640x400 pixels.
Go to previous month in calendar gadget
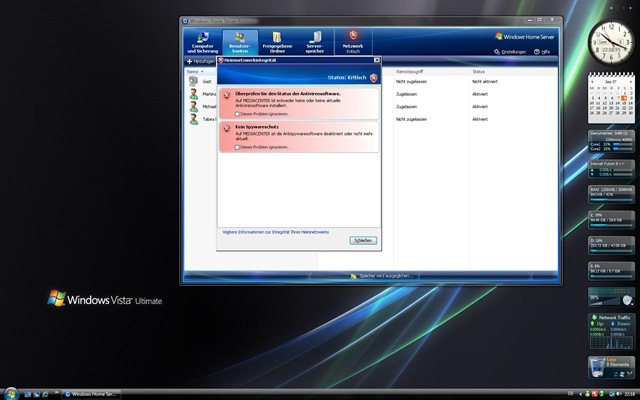[592, 82]
